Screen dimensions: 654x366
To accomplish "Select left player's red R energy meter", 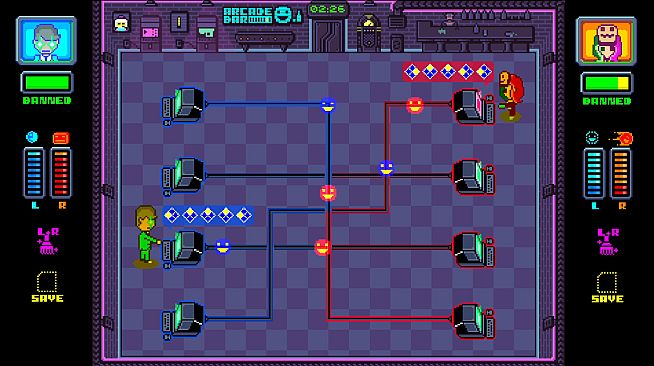I will pyautogui.click(x=61, y=173).
